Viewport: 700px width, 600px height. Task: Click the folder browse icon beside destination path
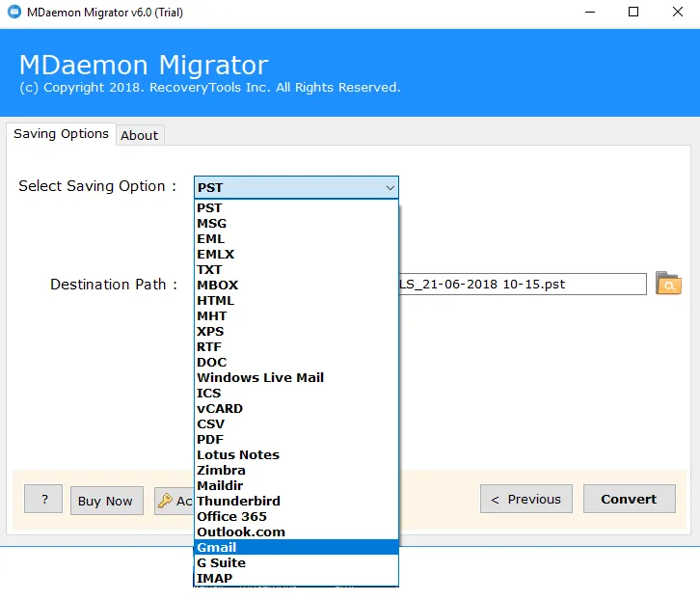[x=667, y=284]
